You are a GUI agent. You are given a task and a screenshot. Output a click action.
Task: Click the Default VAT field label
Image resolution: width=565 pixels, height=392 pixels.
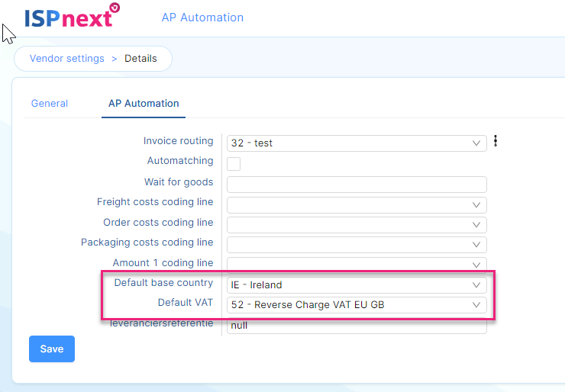point(186,302)
